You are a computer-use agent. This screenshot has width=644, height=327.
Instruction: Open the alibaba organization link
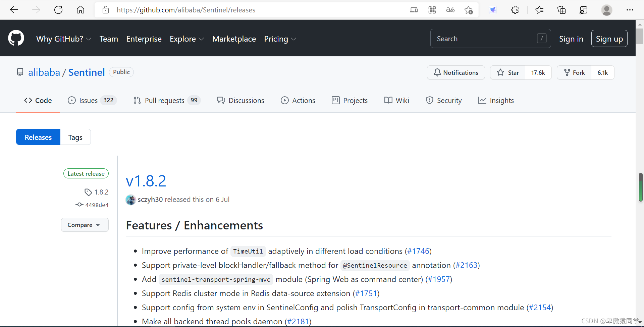[44, 72]
